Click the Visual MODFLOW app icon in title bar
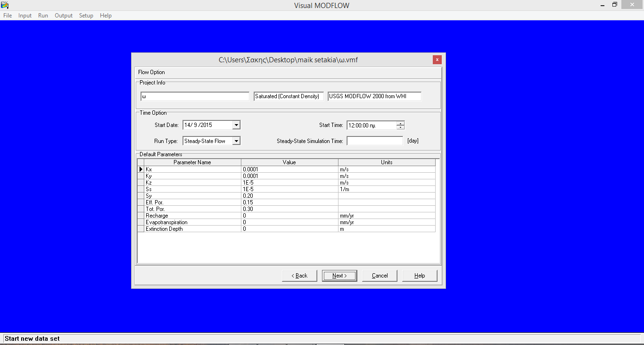The width and height of the screenshot is (644, 345). click(5, 5)
